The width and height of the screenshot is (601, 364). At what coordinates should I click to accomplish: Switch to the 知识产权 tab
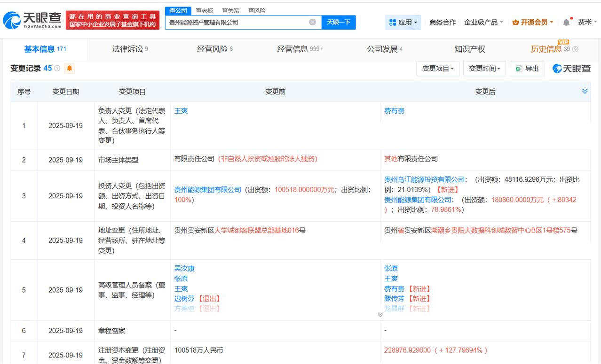pos(470,49)
